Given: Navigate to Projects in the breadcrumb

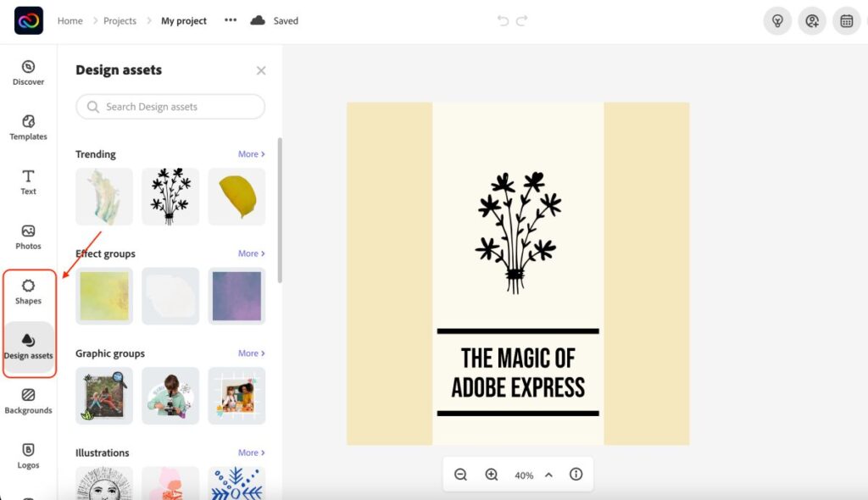Looking at the screenshot, I should point(120,20).
